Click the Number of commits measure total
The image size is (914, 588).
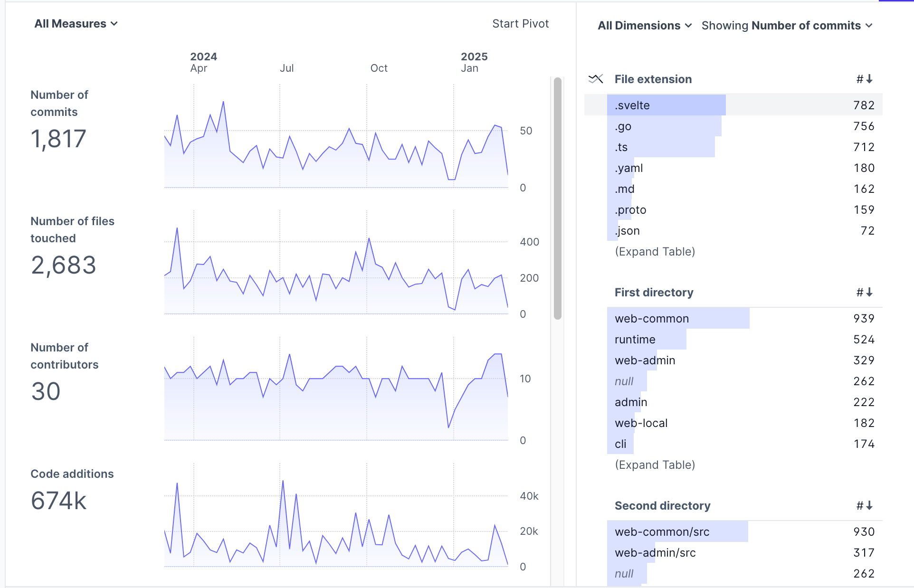coord(58,139)
